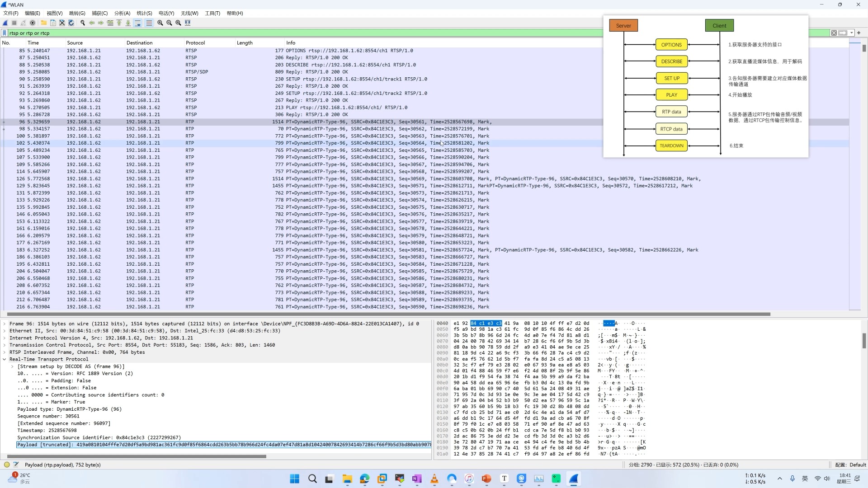The image size is (868, 488).
Task: Switch the input method language indicator
Action: [804, 478]
